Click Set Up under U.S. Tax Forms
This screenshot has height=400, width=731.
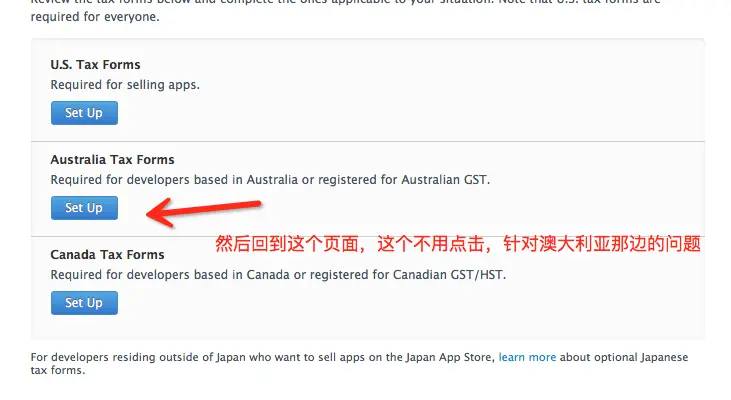click(84, 113)
